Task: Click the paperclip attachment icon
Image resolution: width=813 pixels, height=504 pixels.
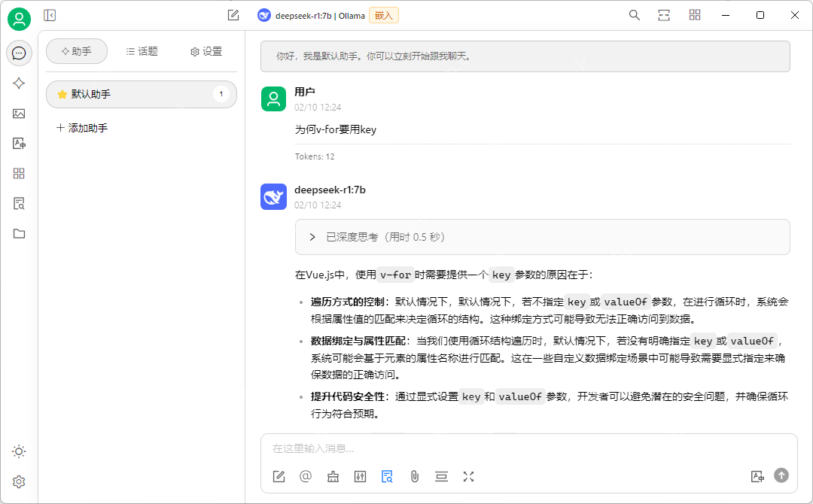Action: tap(414, 477)
